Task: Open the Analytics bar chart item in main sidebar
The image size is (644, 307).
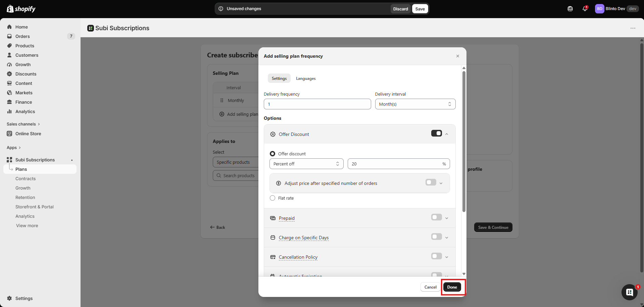Action: pyautogui.click(x=25, y=111)
